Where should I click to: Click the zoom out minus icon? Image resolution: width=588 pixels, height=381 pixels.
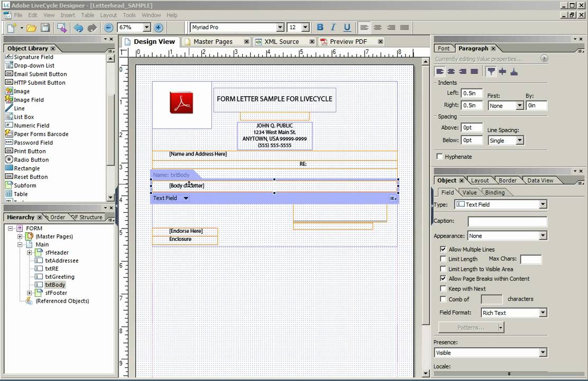click(109, 28)
